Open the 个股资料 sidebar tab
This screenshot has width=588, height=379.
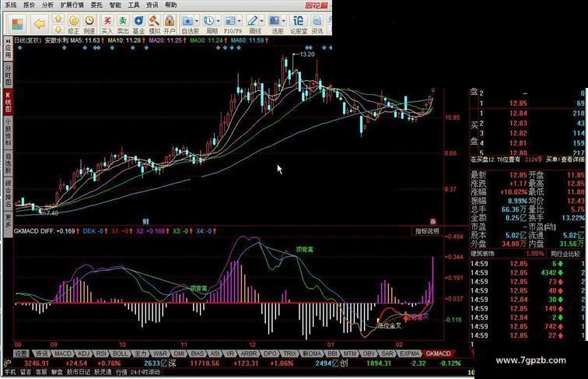[8, 132]
